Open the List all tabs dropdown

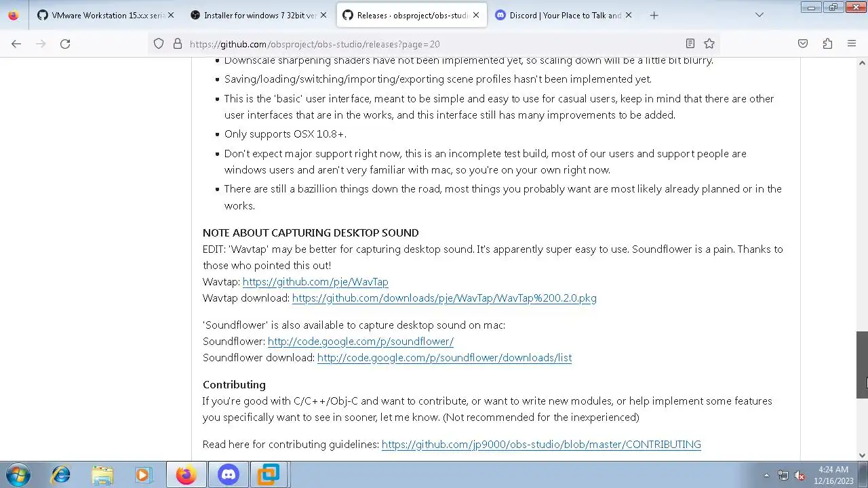(x=759, y=15)
